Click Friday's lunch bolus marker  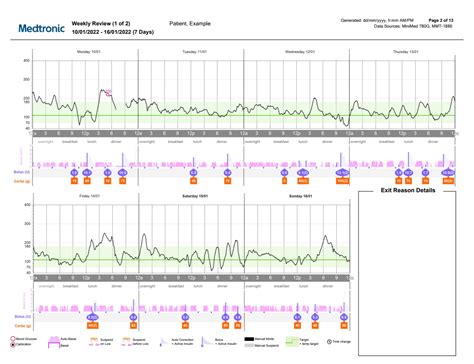click(x=92, y=317)
